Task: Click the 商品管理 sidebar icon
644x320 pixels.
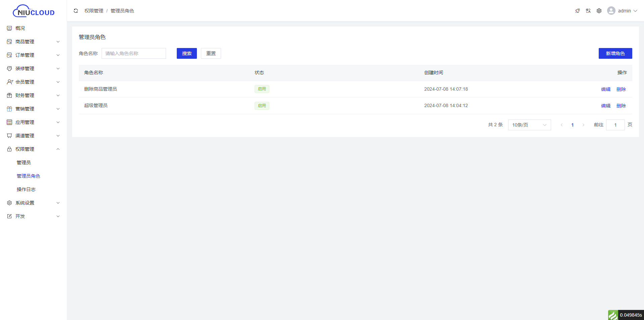Action: [x=9, y=42]
